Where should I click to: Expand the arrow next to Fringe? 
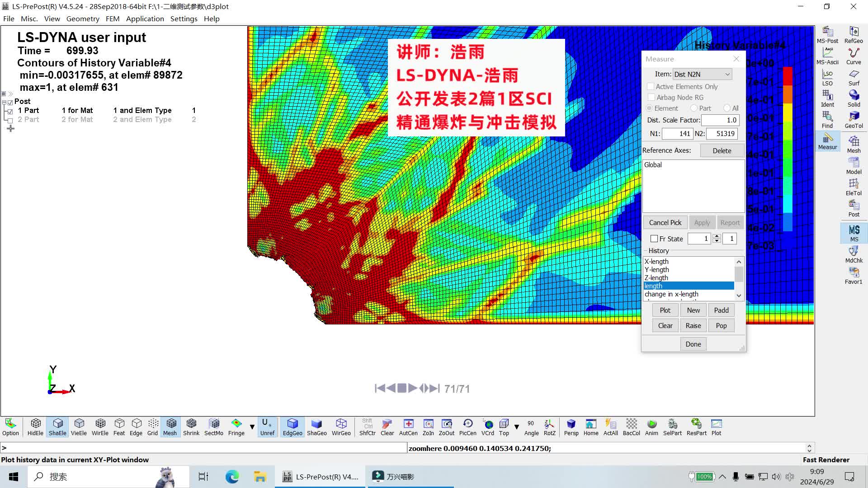252,427
